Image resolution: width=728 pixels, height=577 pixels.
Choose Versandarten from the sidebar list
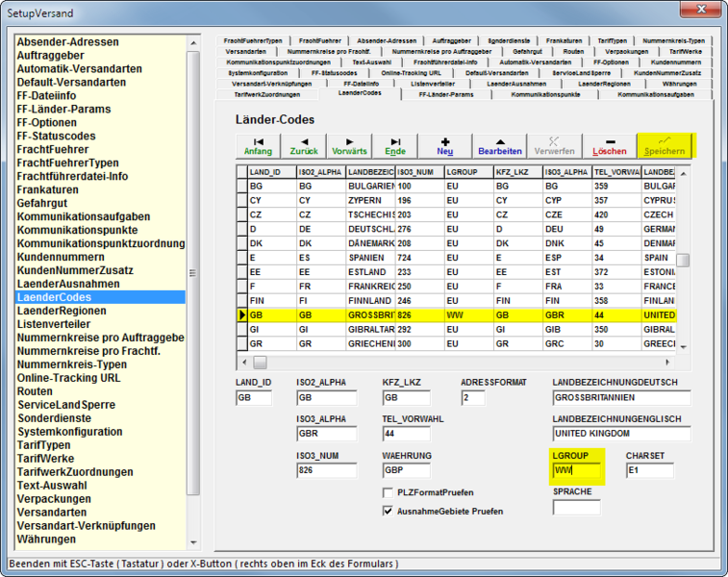pos(52,514)
